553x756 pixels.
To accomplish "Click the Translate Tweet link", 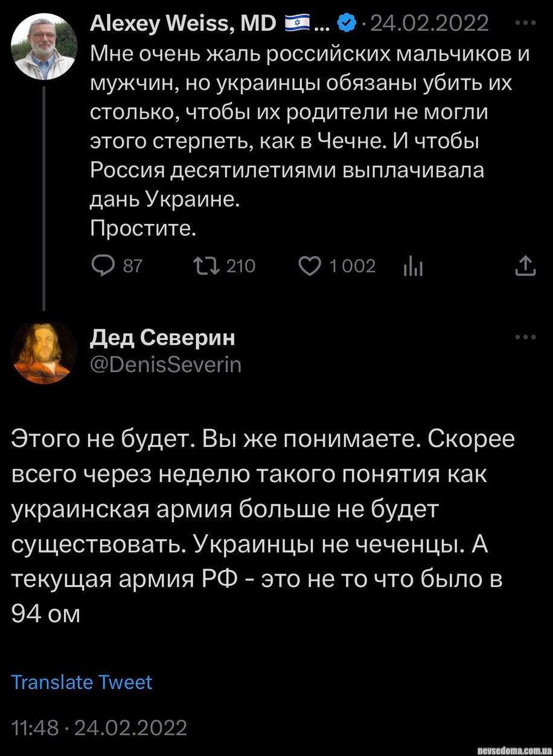I will [x=82, y=682].
